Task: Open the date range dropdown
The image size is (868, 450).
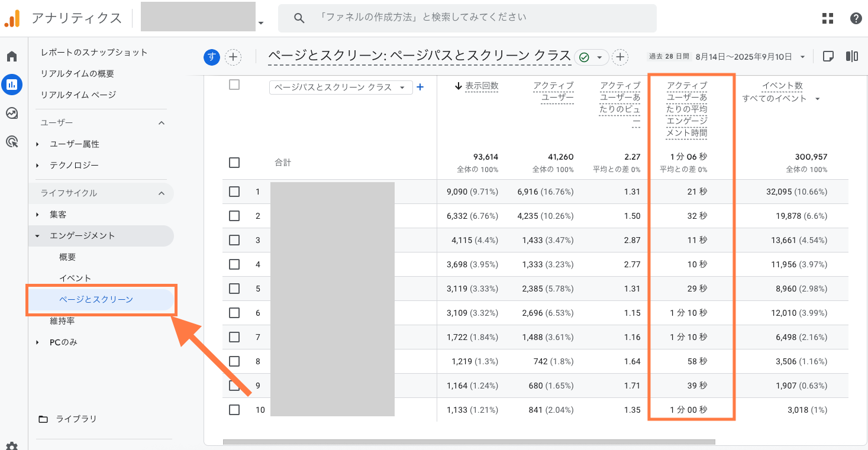Action: coord(740,56)
